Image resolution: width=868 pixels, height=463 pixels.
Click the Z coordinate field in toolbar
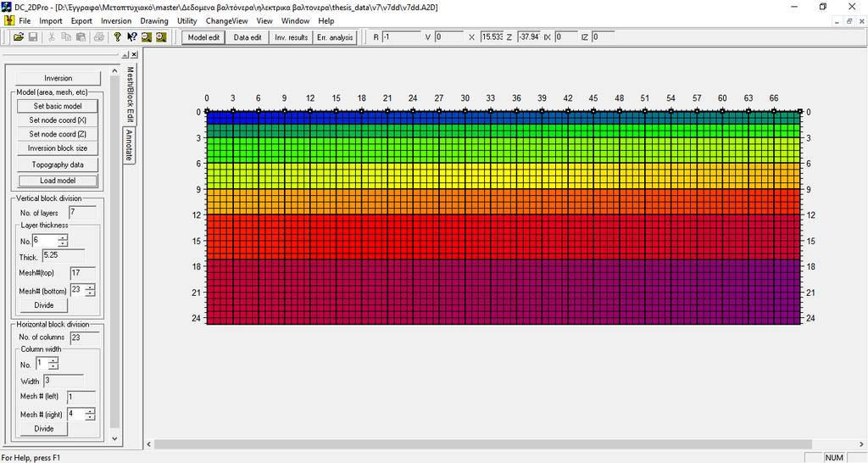(x=529, y=37)
